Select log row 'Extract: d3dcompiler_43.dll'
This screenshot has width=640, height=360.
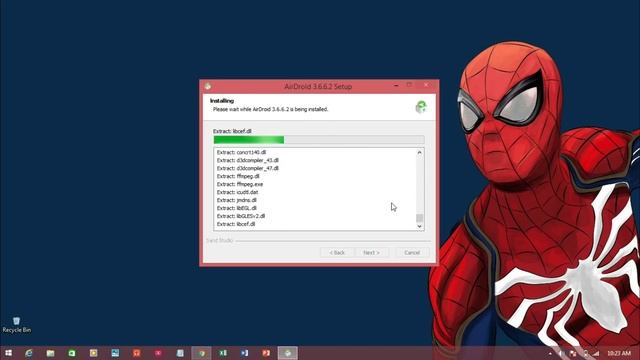248,160
